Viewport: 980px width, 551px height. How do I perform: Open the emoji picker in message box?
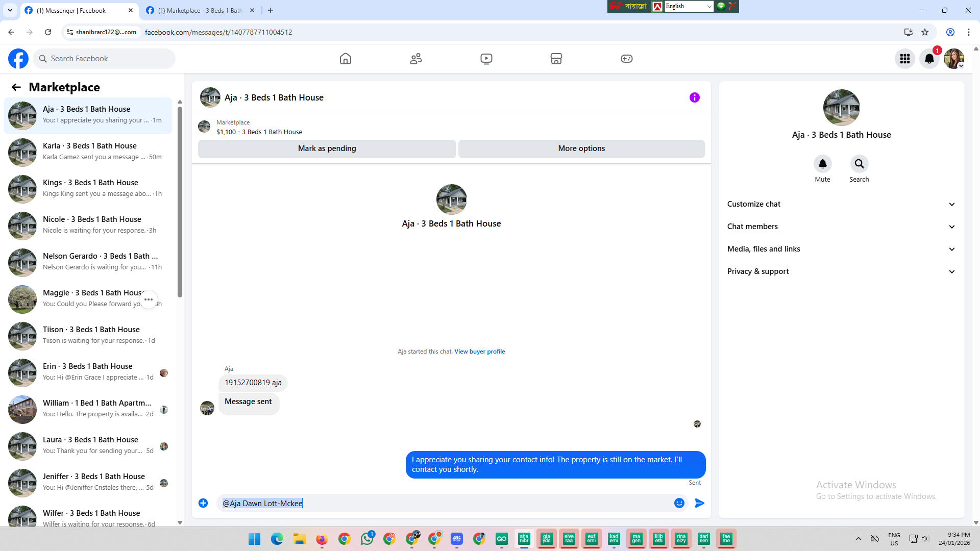[x=679, y=503]
